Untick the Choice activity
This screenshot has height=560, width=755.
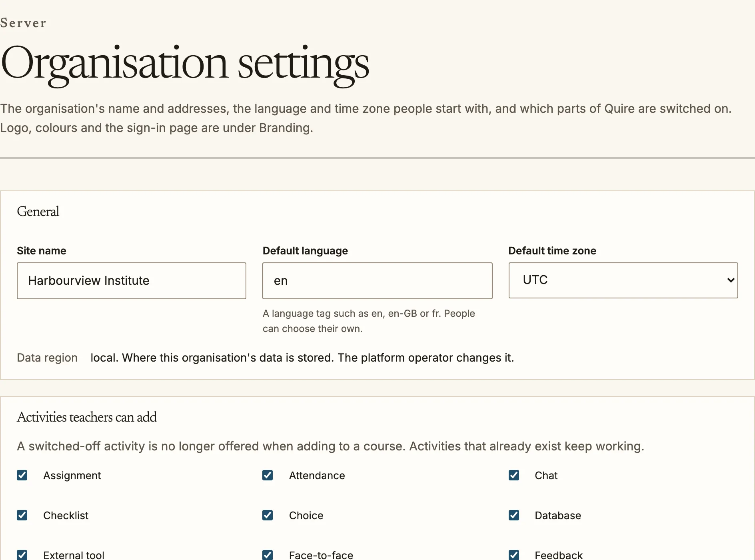tap(268, 515)
